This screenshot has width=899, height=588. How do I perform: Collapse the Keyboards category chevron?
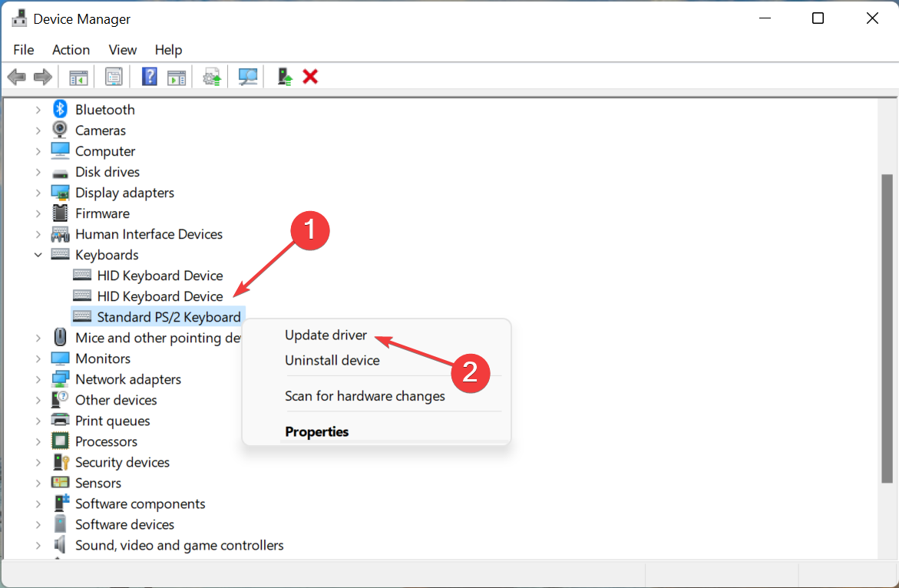tap(38, 254)
